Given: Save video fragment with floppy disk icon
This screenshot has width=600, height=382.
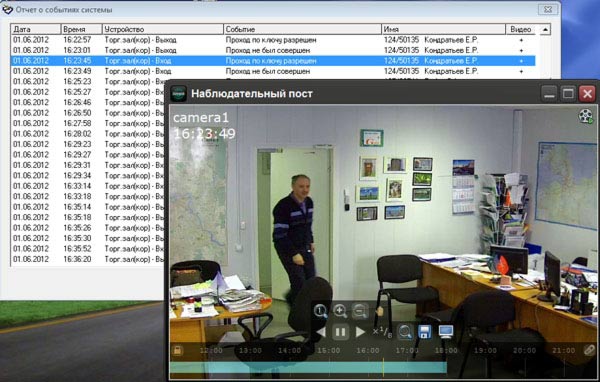Looking at the screenshot, I should click(424, 332).
